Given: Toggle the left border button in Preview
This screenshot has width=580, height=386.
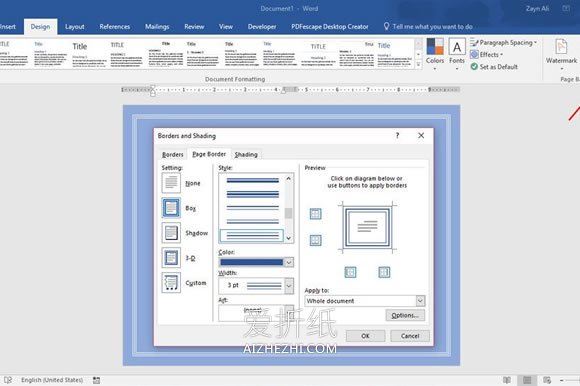Looking at the screenshot, I should 350,272.
